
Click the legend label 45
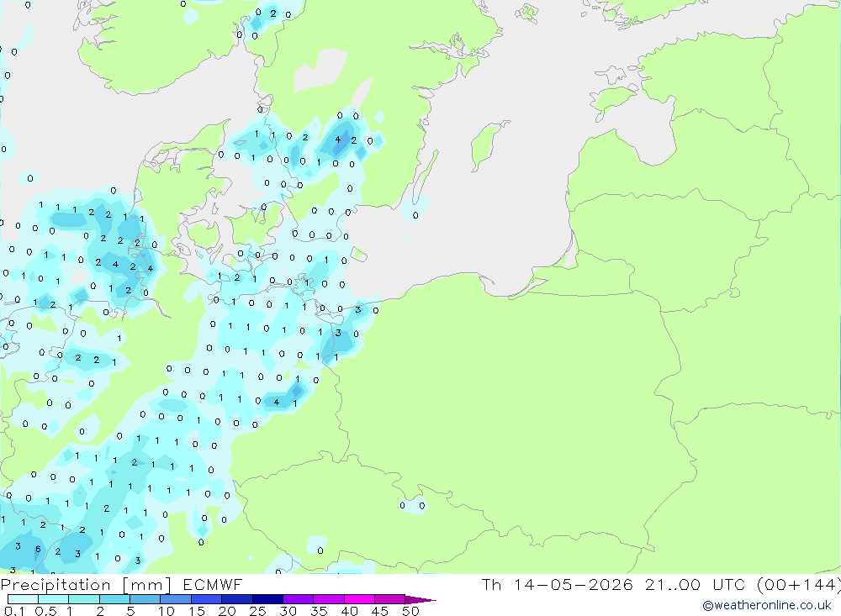click(380, 611)
